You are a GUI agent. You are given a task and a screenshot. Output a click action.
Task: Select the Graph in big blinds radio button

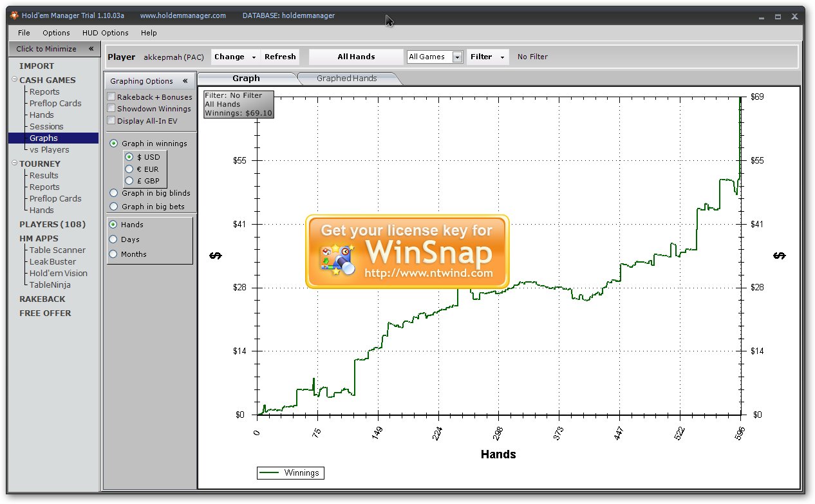click(x=114, y=193)
